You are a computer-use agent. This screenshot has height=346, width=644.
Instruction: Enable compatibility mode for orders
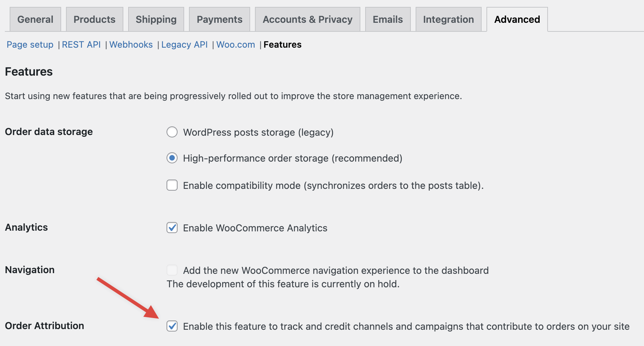(x=172, y=185)
